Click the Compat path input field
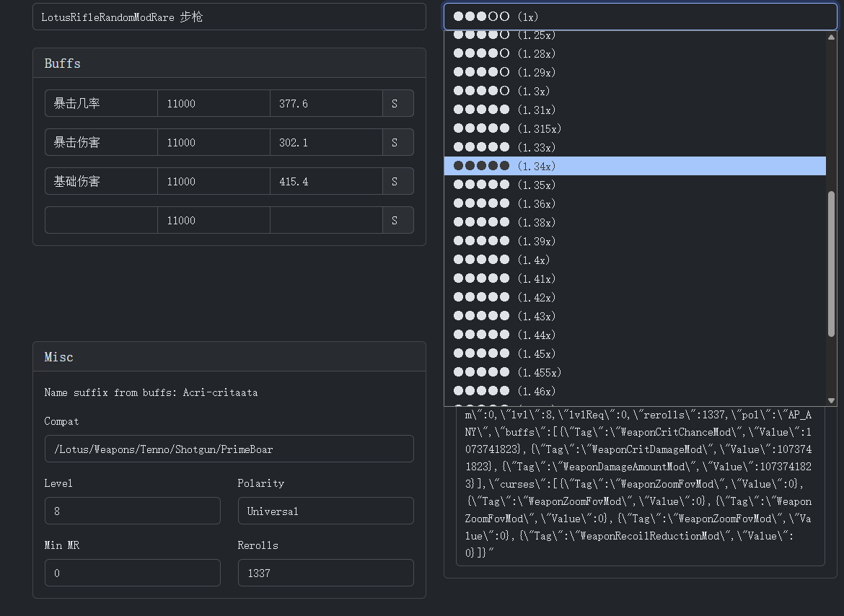 (229, 449)
